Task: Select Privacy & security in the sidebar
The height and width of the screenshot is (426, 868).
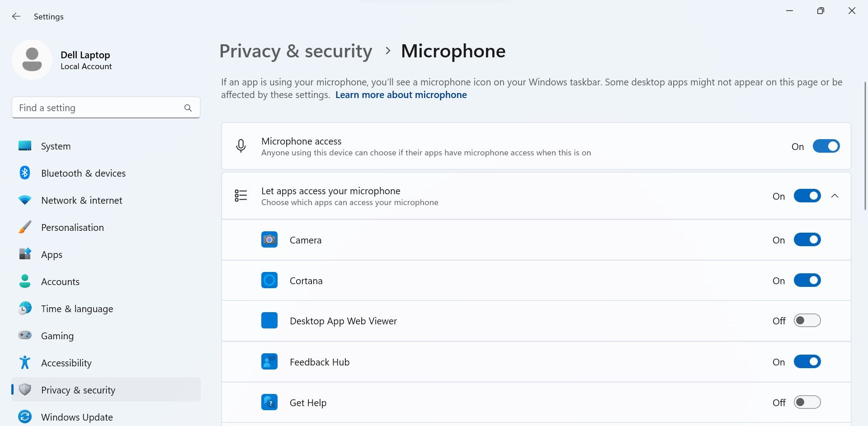Action: [78, 390]
